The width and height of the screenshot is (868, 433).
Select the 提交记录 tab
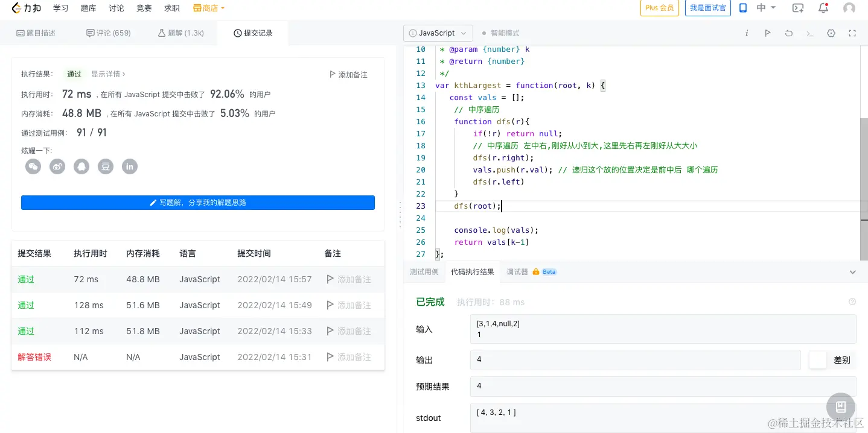pyautogui.click(x=254, y=33)
